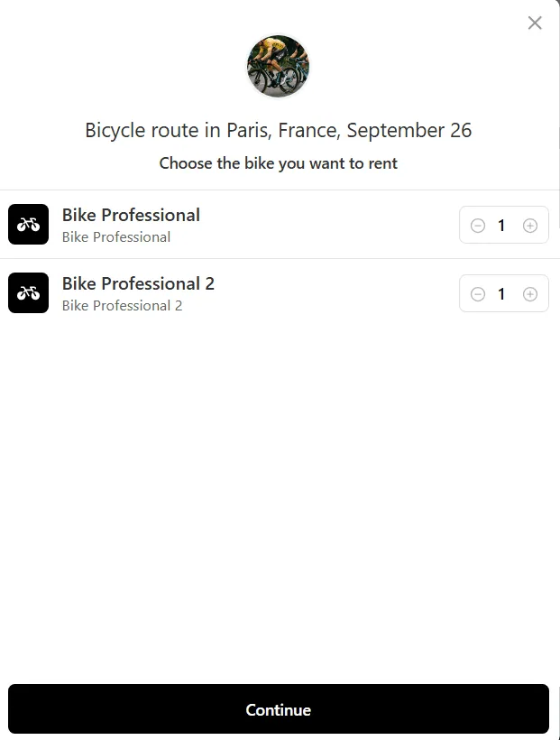Click the Bike Professional subtitle description
This screenshot has width=560, height=740.
(116, 237)
